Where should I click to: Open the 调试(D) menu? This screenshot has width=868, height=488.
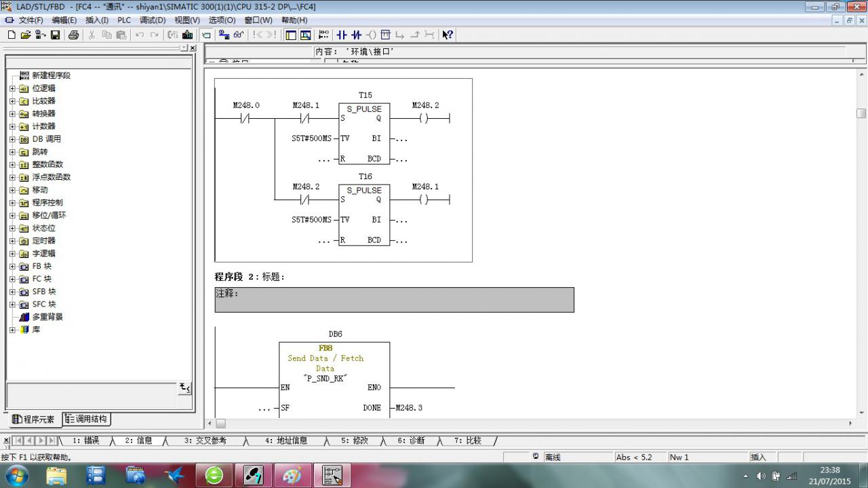153,20
